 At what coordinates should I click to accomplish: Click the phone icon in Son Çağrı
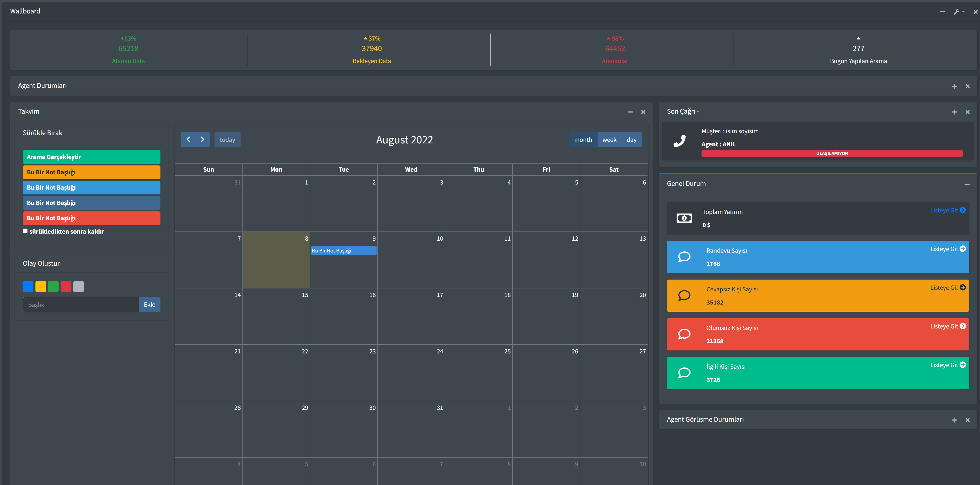(679, 141)
